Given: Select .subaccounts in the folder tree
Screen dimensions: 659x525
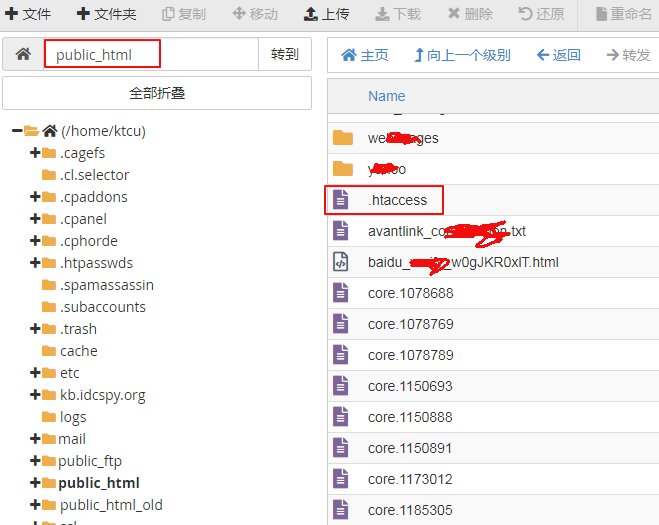Looking at the screenshot, I should click(103, 306).
